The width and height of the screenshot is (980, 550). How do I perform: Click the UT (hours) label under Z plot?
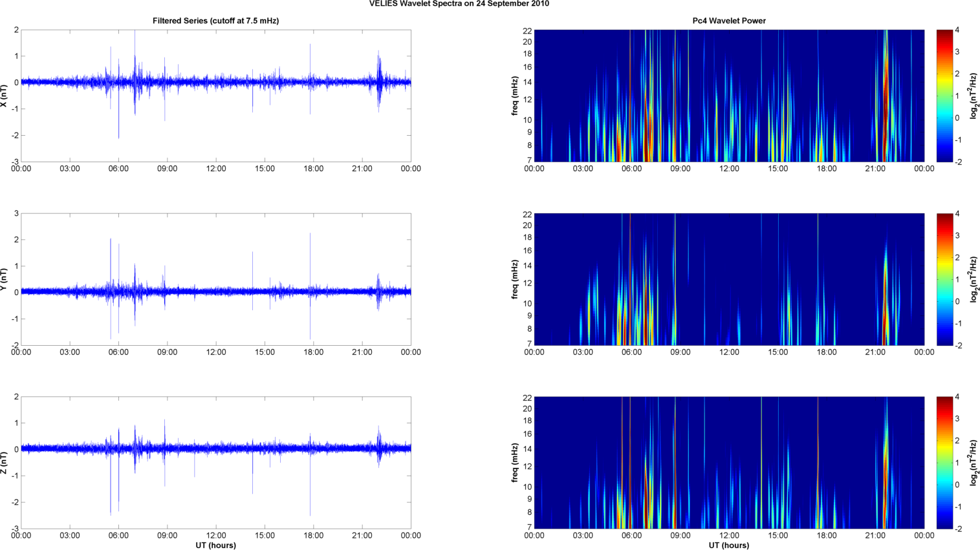(215, 545)
